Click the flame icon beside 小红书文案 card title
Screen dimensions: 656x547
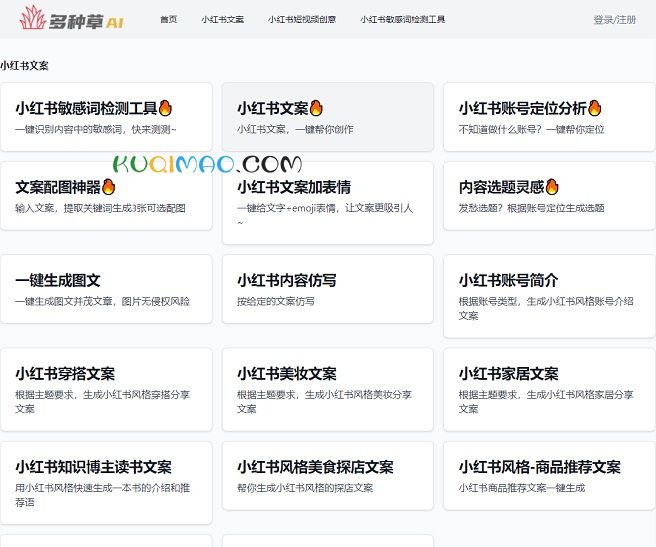[x=316, y=108]
